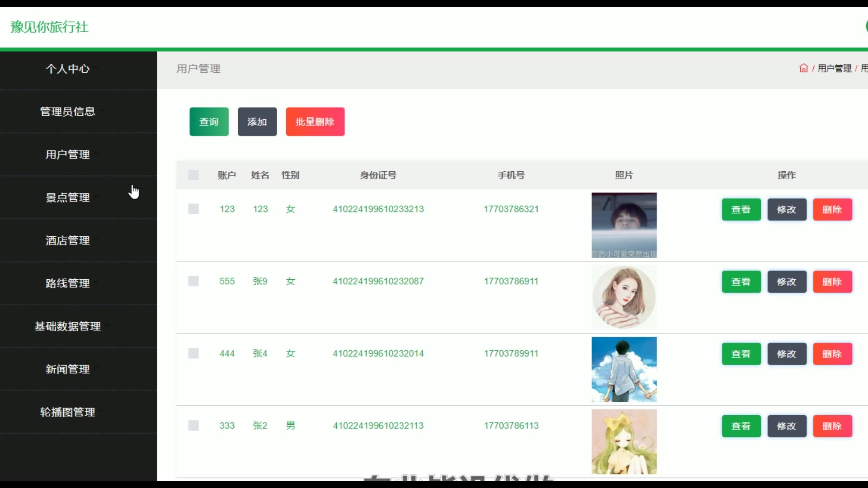The height and width of the screenshot is (488, 868).
Task: Click name cell 张2
Action: 260,426
